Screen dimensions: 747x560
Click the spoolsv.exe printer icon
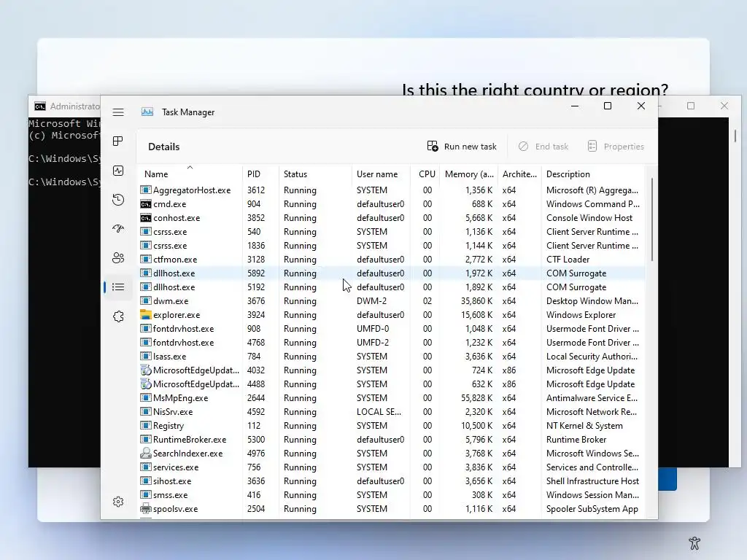tap(146, 508)
